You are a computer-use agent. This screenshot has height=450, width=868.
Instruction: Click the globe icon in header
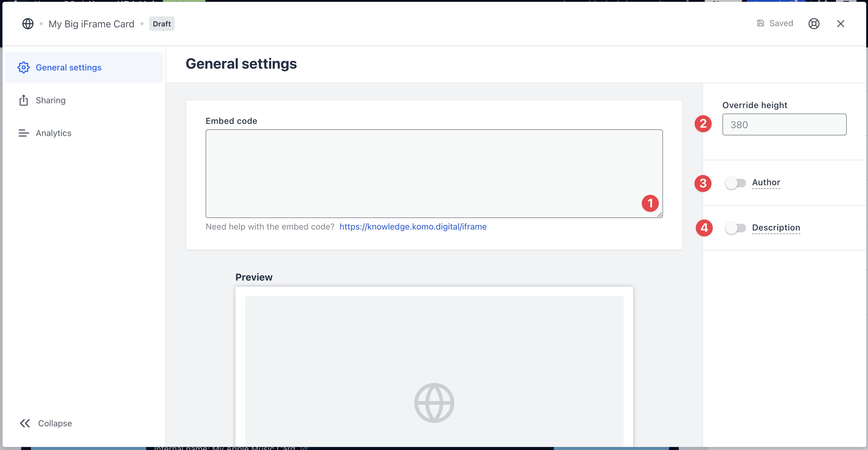28,24
